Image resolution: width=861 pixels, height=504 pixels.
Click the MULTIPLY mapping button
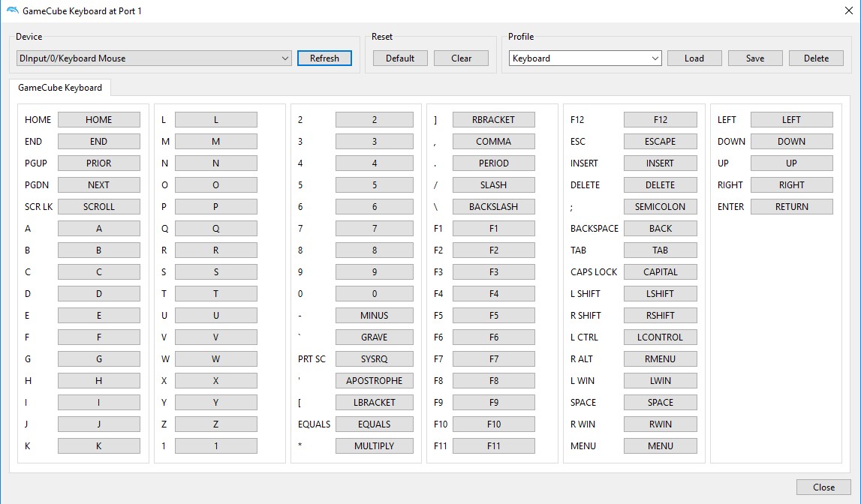[x=375, y=445]
